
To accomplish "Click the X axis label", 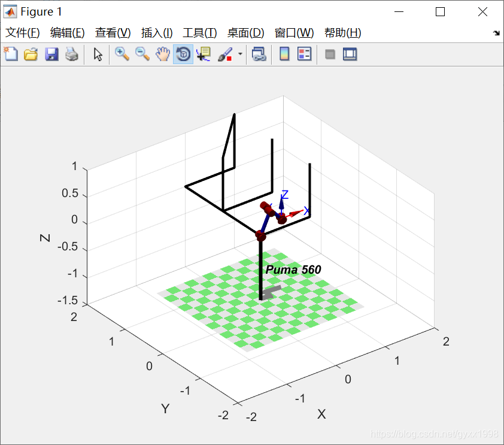I will (x=321, y=414).
